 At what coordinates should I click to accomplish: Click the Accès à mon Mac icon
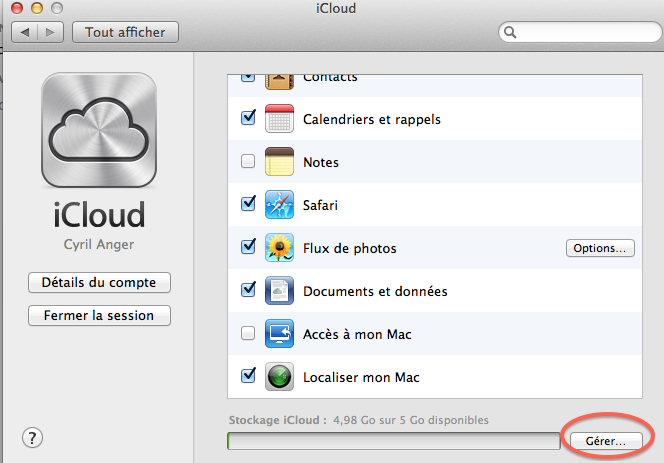[x=279, y=334]
